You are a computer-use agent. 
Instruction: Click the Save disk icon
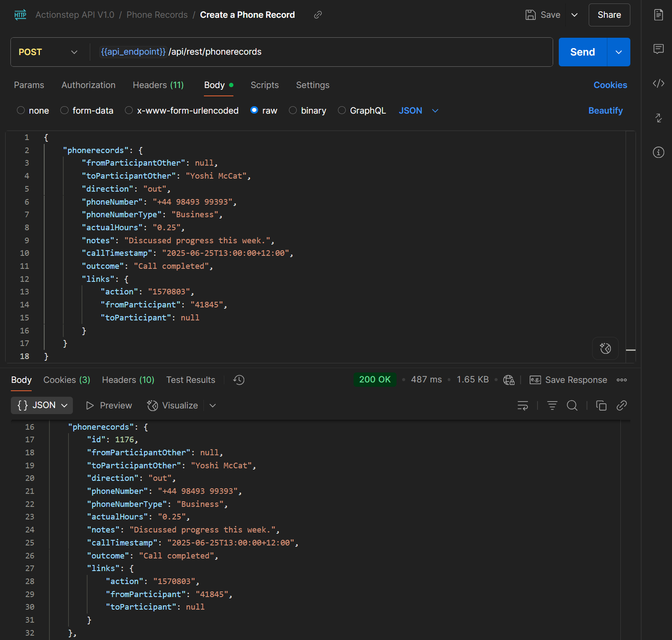[530, 15]
